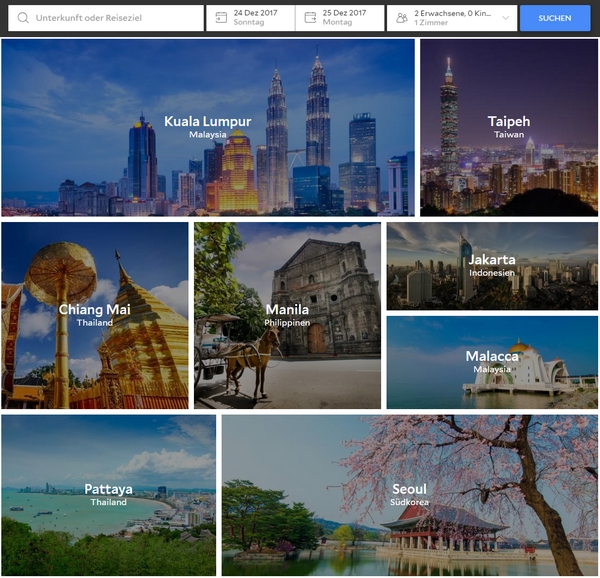
Task: Click the guests people icon
Action: [401, 18]
